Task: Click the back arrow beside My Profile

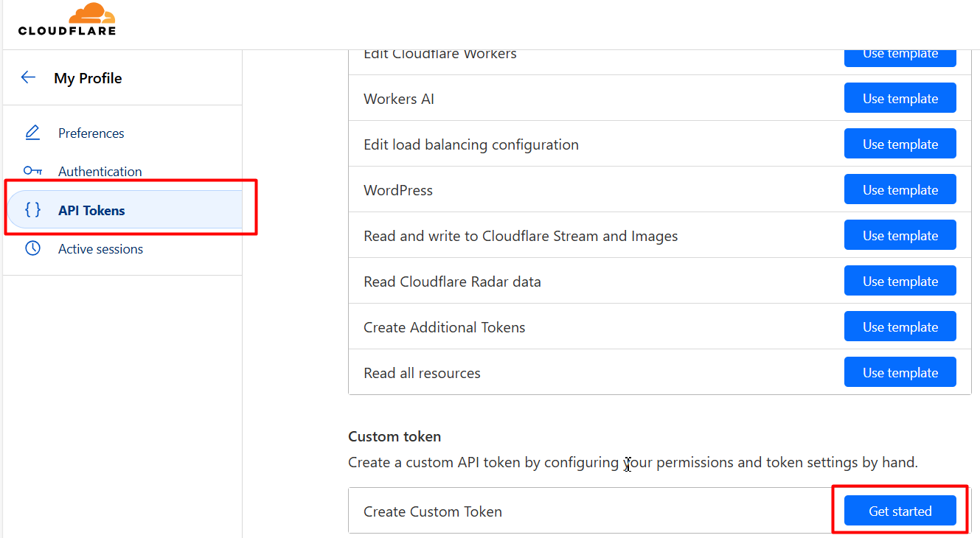Action: coord(28,77)
